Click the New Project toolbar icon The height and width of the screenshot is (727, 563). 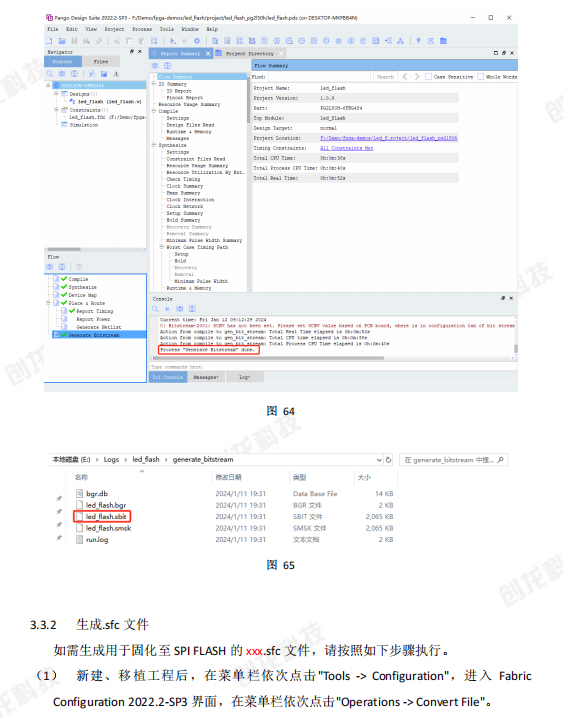click(49, 41)
